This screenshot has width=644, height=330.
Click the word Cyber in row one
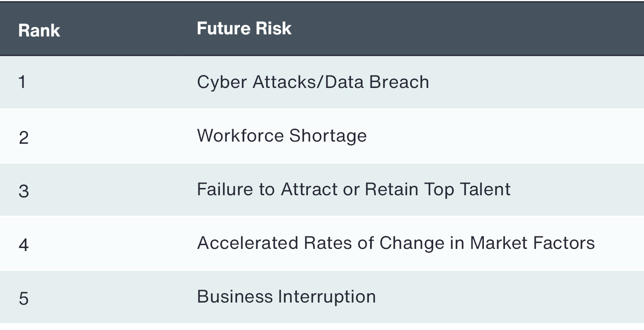click(x=222, y=82)
